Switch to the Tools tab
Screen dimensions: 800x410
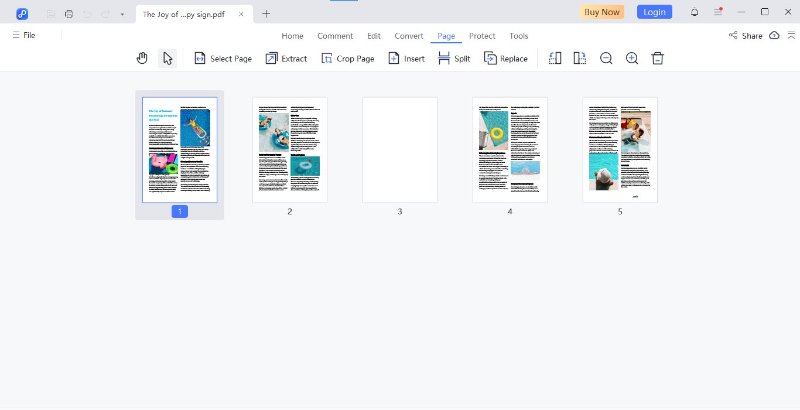click(x=518, y=36)
